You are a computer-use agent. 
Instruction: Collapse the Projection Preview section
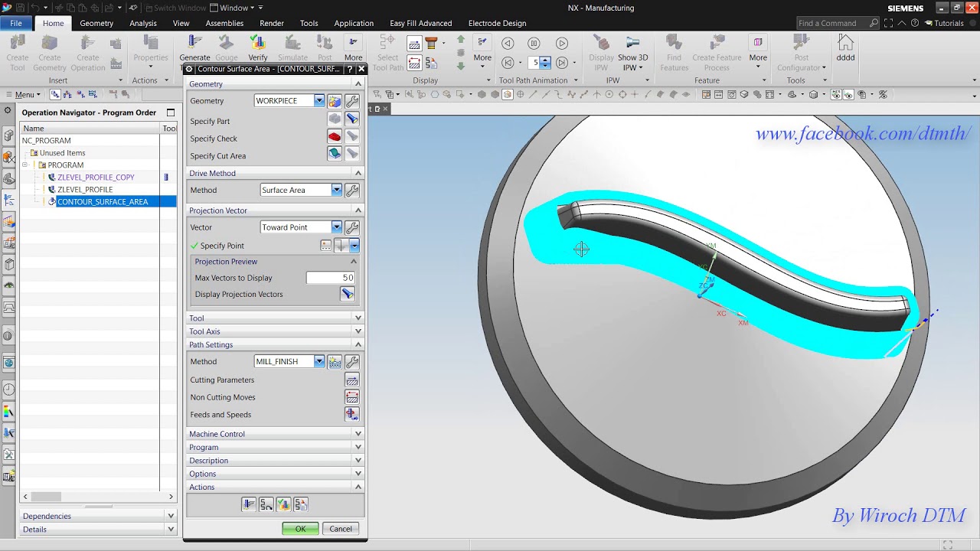pyautogui.click(x=353, y=262)
